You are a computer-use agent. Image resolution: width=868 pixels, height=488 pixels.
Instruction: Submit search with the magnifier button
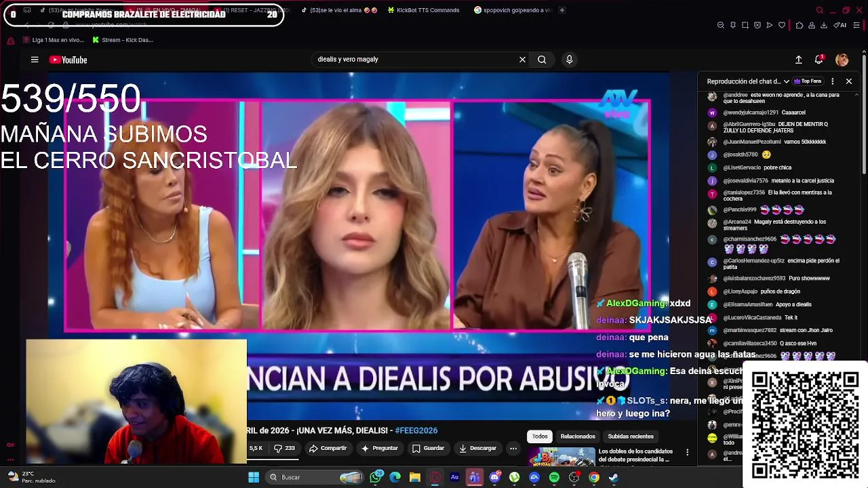[542, 60]
